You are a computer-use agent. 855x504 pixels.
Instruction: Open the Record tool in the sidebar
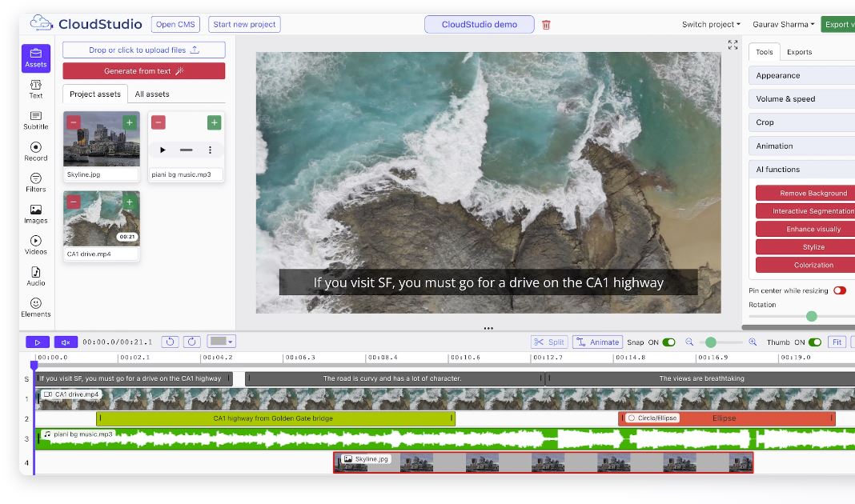pos(36,151)
